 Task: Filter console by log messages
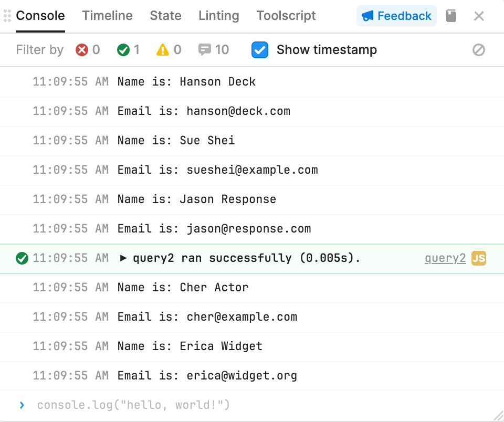(x=214, y=50)
